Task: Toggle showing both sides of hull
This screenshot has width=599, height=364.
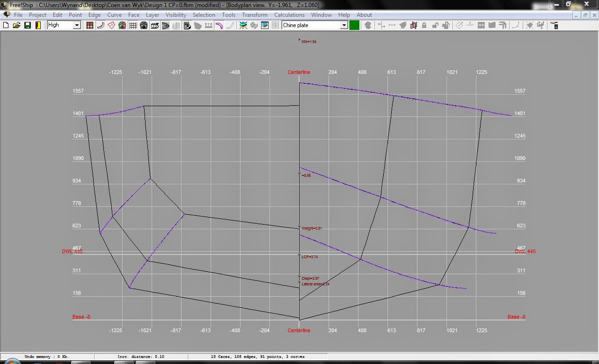Action: 122,25
